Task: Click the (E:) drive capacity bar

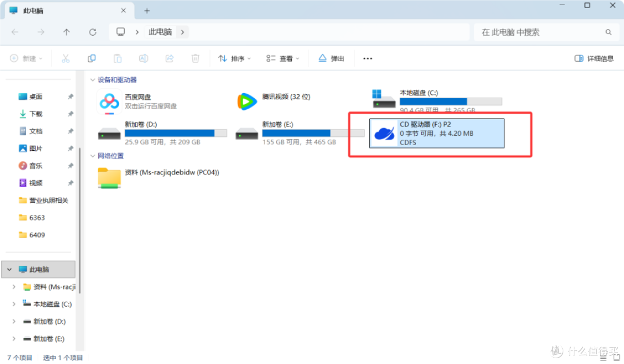Action: [313, 133]
